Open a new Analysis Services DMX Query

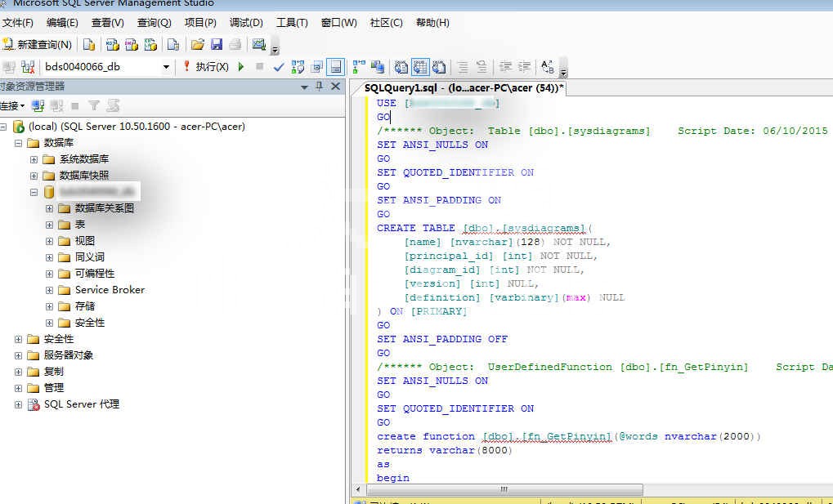coord(132,45)
